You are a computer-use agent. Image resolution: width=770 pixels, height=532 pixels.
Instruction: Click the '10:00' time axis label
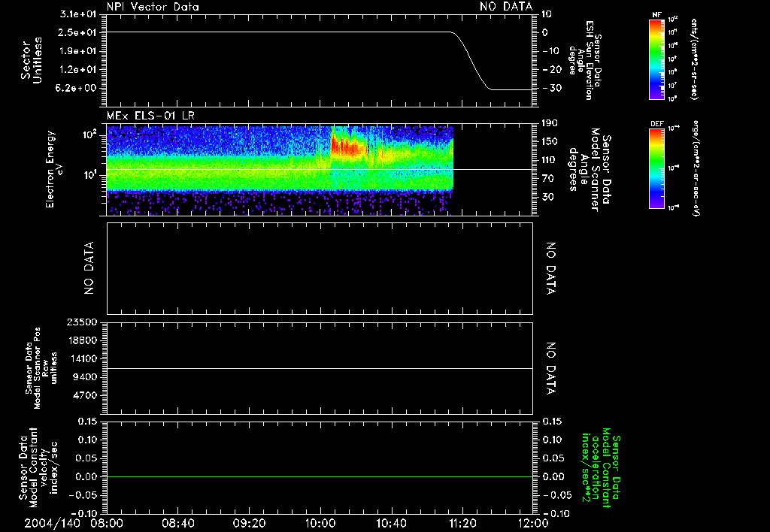320,523
